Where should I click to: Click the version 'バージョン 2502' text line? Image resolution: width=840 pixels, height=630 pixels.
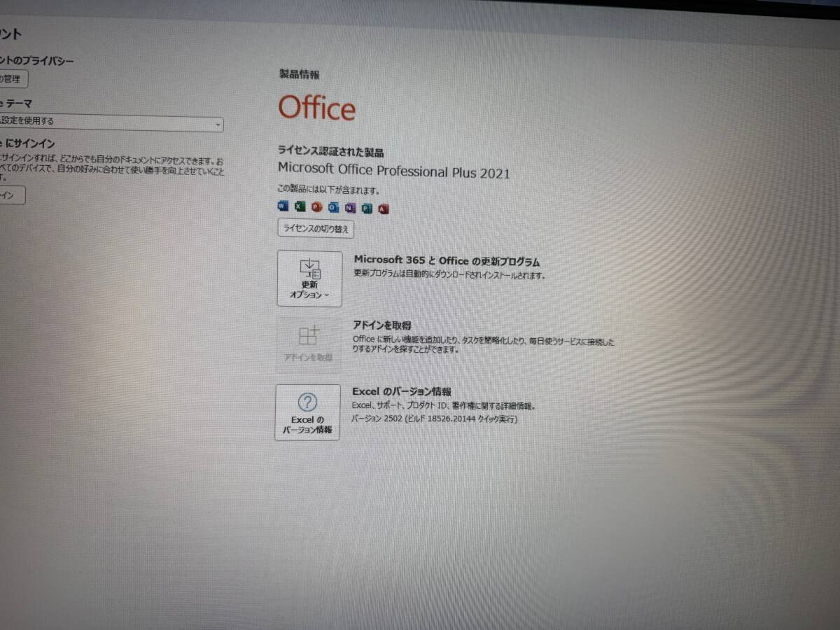pos(433,419)
